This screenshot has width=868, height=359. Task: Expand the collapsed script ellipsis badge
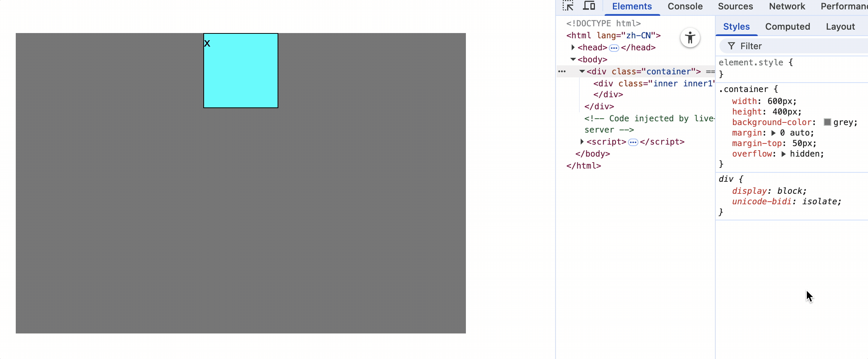pos(633,142)
